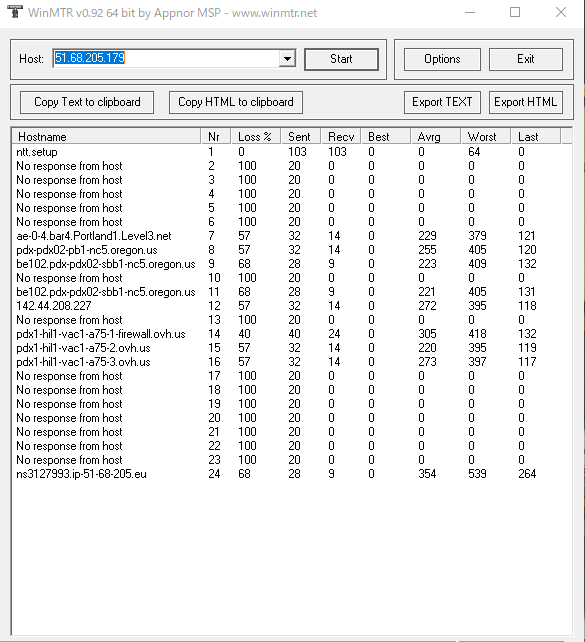Click the Loss % column header

(x=256, y=137)
